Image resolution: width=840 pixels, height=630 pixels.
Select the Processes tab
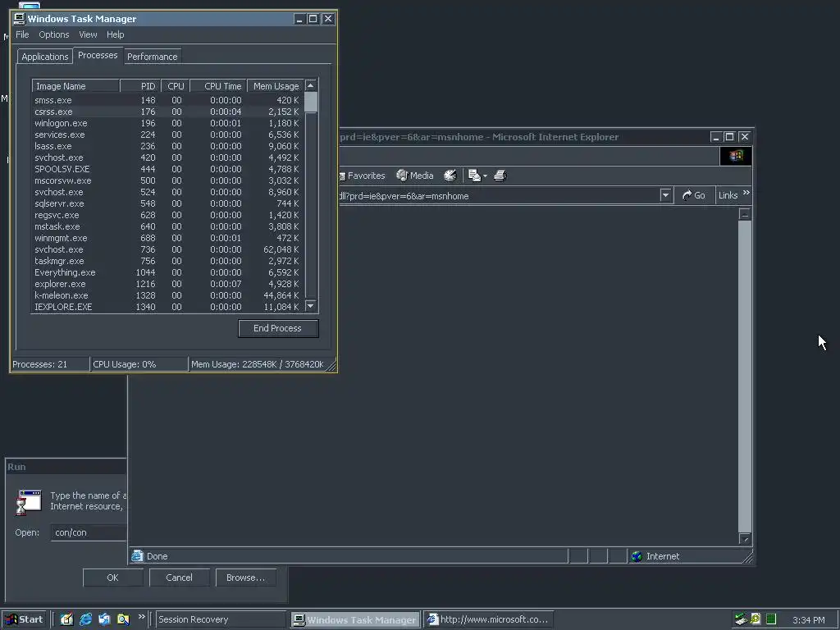[98, 55]
